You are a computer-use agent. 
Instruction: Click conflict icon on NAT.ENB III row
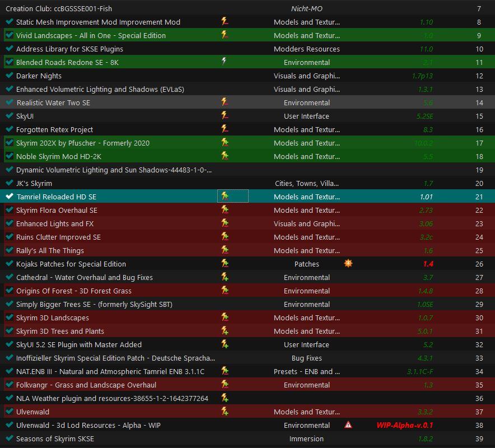pos(225,370)
